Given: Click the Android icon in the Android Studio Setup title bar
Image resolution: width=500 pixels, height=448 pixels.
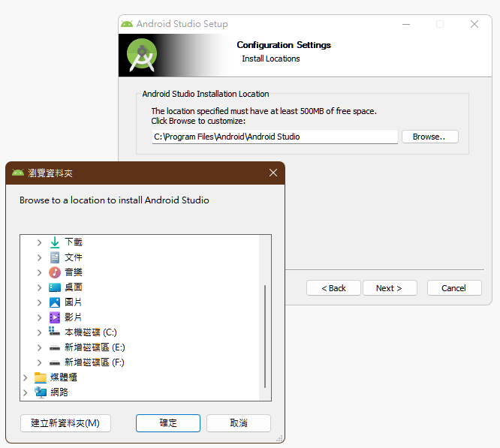Looking at the screenshot, I should coord(127,23).
